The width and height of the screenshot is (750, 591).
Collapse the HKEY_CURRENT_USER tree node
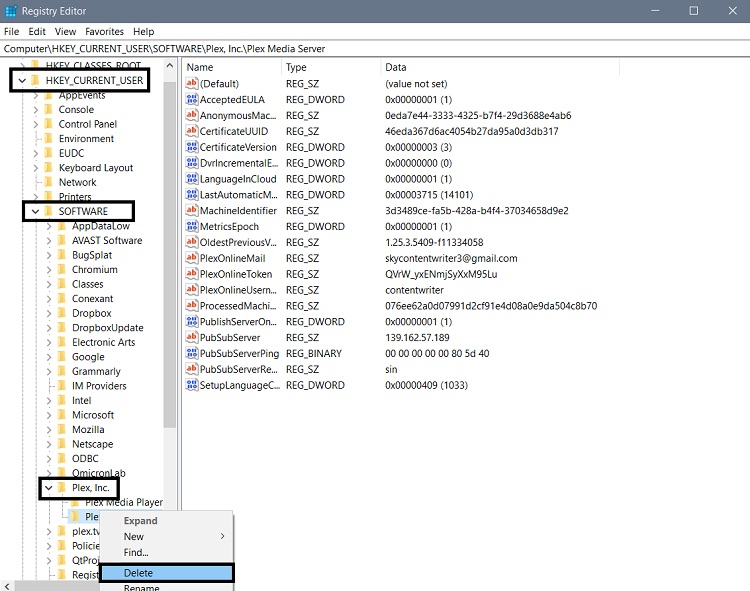coord(23,81)
